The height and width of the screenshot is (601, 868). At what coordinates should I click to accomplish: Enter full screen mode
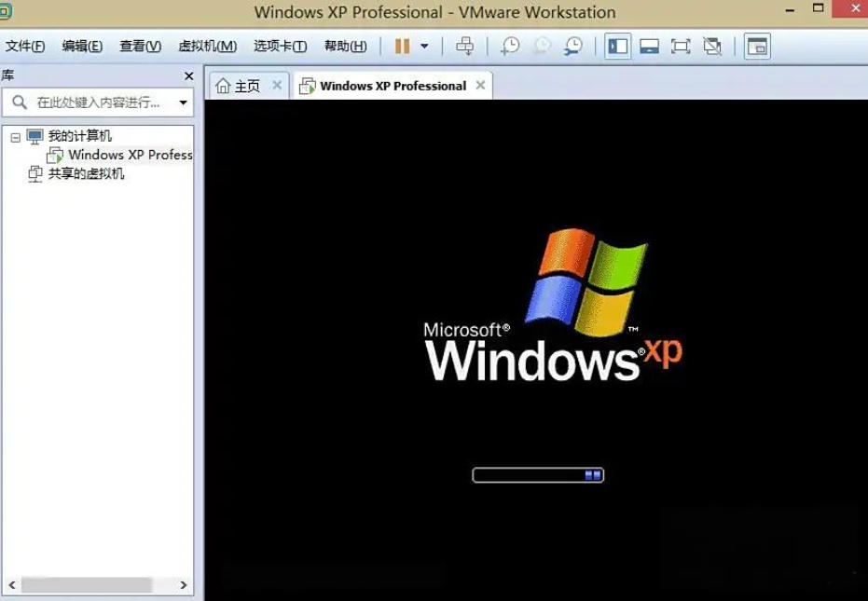pyautogui.click(x=681, y=46)
